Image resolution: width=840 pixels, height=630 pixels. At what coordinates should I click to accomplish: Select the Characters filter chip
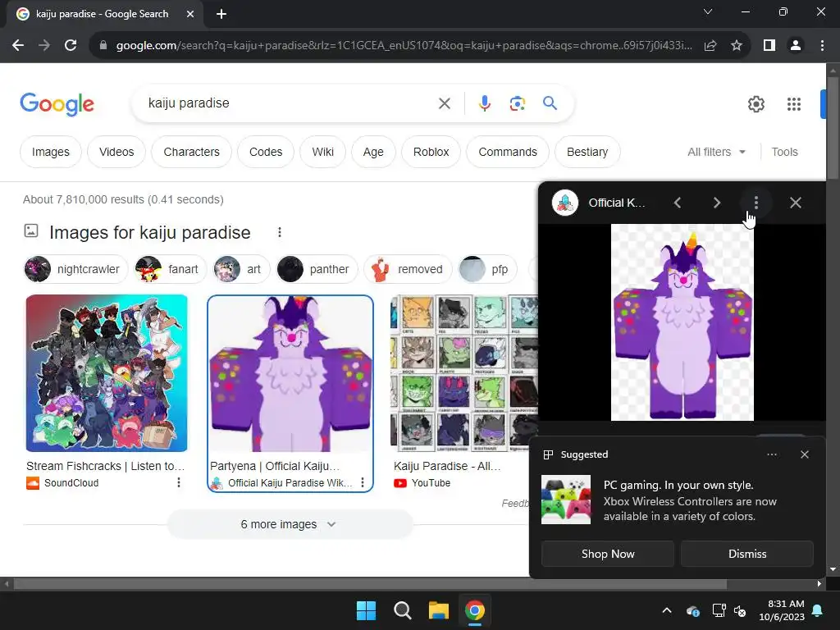coord(191,152)
